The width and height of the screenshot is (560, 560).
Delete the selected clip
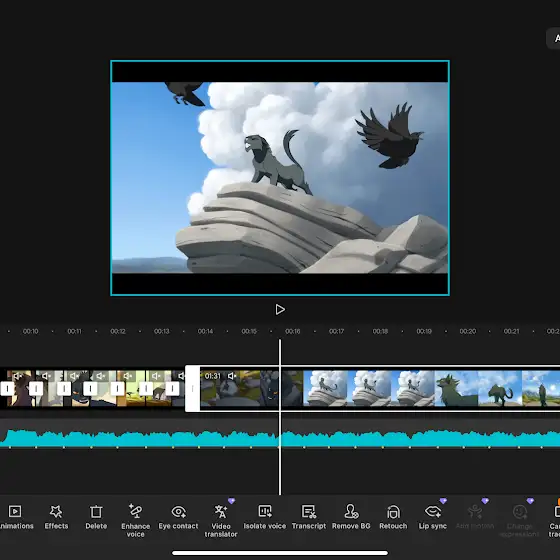(x=96, y=517)
